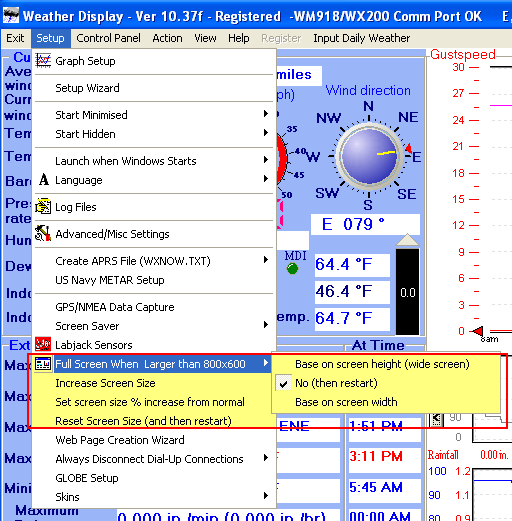512x521 pixels.
Task: Click the Full Screen window icon
Action: tap(43, 364)
